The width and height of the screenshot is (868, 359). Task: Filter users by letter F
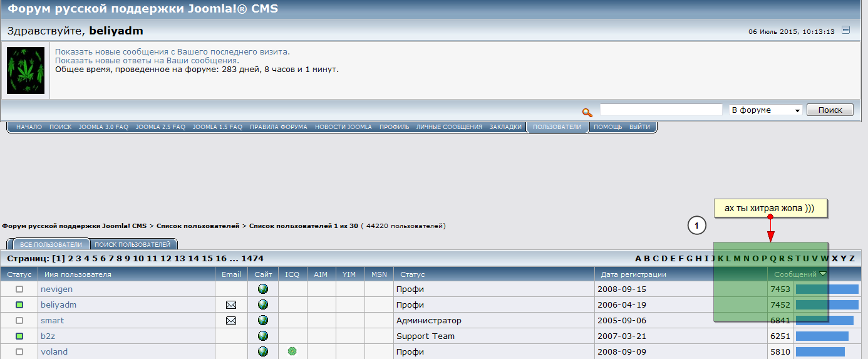(x=681, y=259)
